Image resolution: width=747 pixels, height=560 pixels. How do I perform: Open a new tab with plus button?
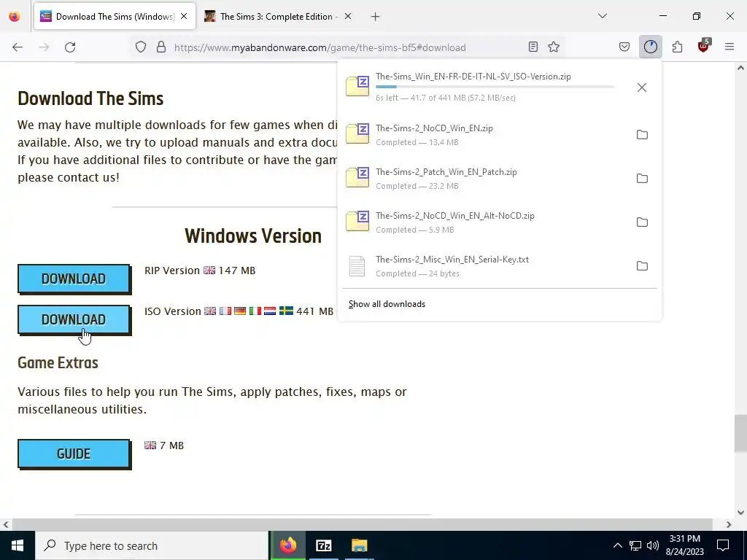(x=376, y=16)
